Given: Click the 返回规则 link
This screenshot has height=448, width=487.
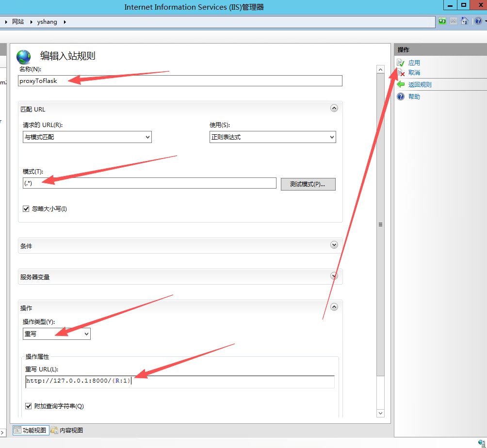Looking at the screenshot, I should point(420,84).
